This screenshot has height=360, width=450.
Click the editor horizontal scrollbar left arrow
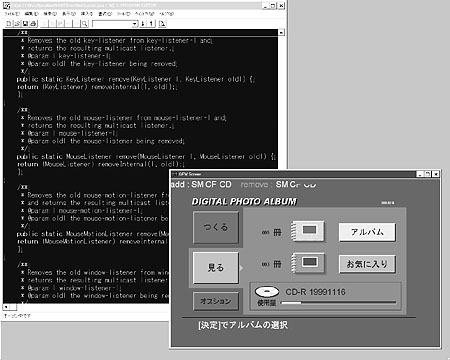(x=6, y=306)
